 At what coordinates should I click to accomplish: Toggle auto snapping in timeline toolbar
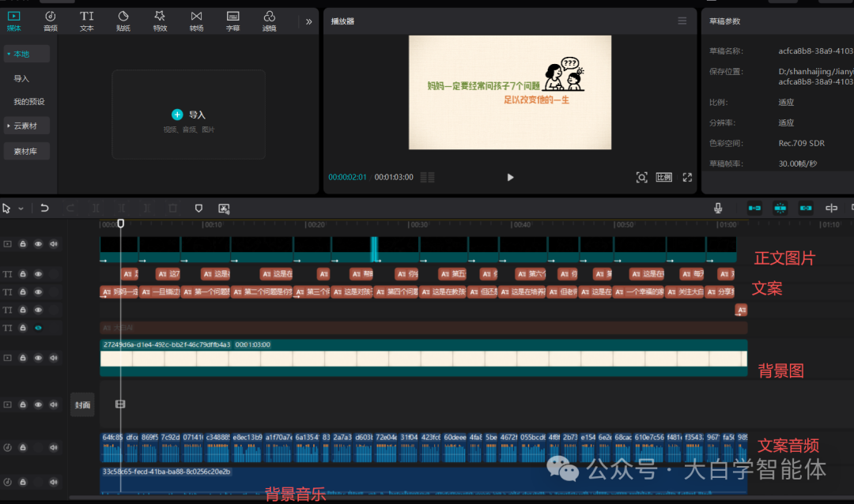pyautogui.click(x=780, y=208)
